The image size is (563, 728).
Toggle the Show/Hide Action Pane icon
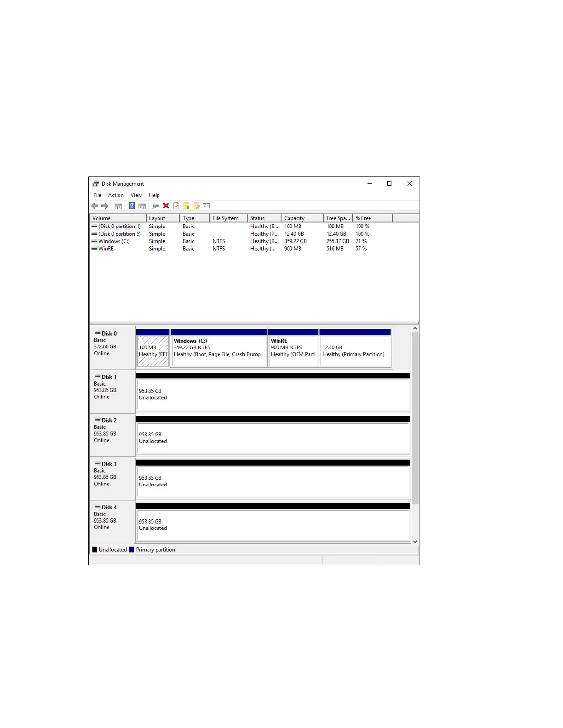click(142, 206)
